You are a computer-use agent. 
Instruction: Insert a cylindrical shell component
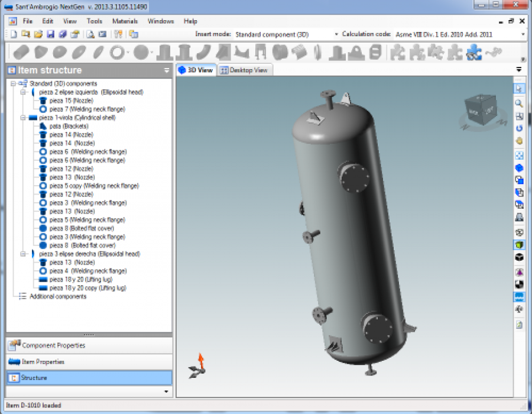pyautogui.click(x=21, y=53)
